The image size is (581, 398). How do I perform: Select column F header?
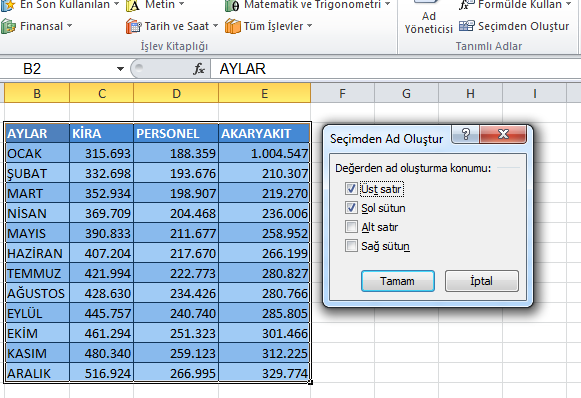tap(342, 93)
